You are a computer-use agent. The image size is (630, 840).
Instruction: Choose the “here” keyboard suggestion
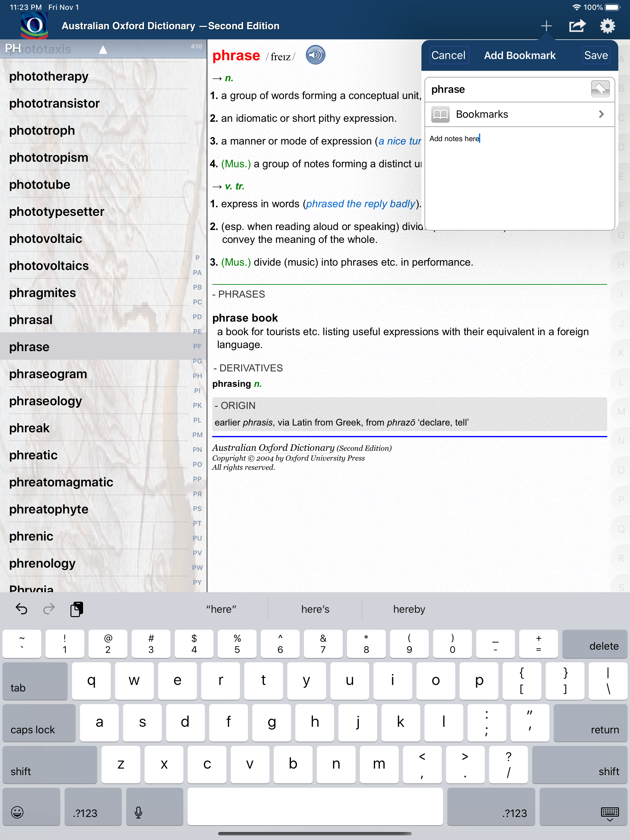[x=221, y=609]
